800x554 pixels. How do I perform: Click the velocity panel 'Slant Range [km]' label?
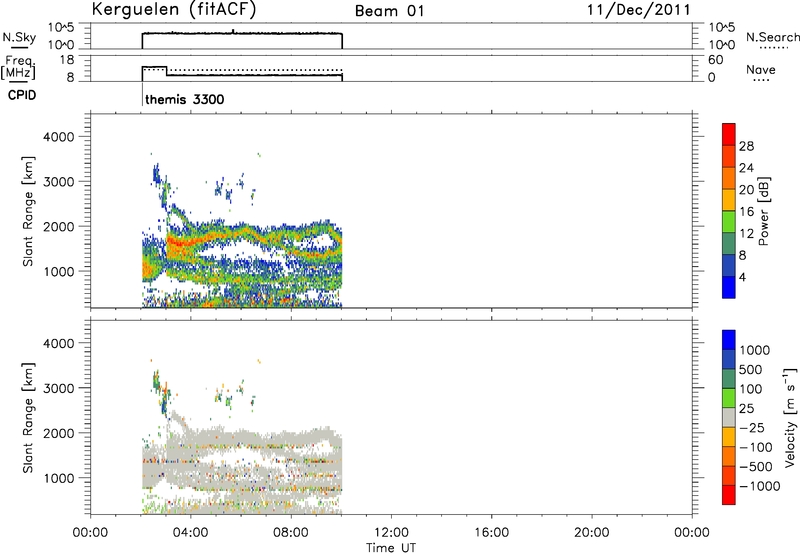coord(28,417)
